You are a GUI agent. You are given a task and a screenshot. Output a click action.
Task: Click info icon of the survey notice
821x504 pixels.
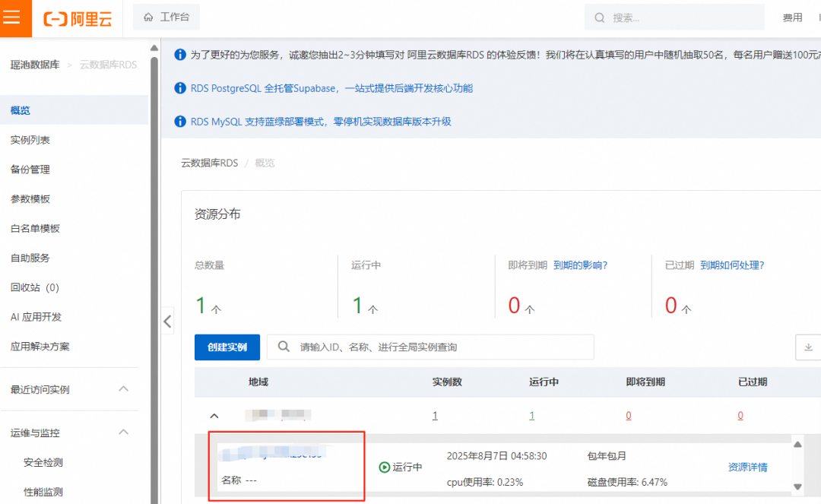pos(180,55)
